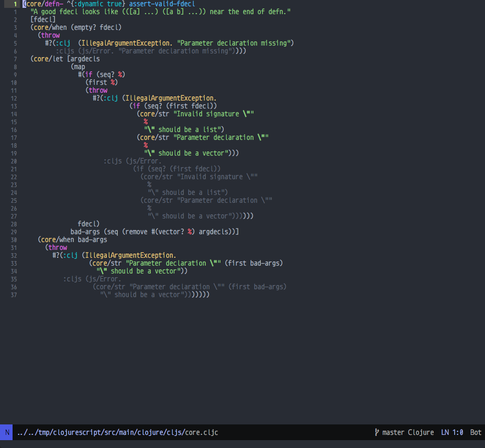Click the dimmed ':cljs (js/Error.' on line 35
The width and height of the screenshot is (485, 448).
point(92,279)
